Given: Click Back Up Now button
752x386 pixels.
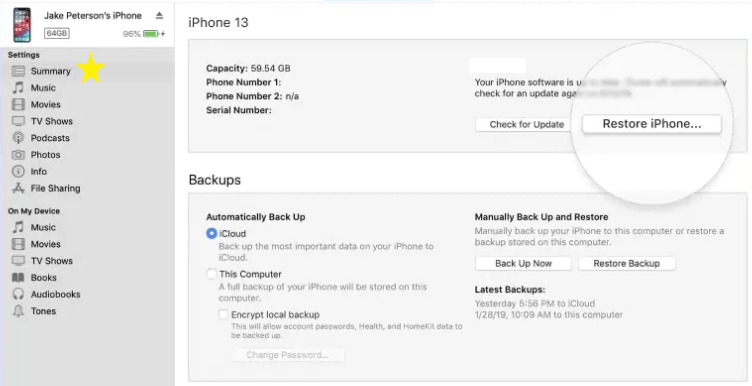Looking at the screenshot, I should click(523, 263).
